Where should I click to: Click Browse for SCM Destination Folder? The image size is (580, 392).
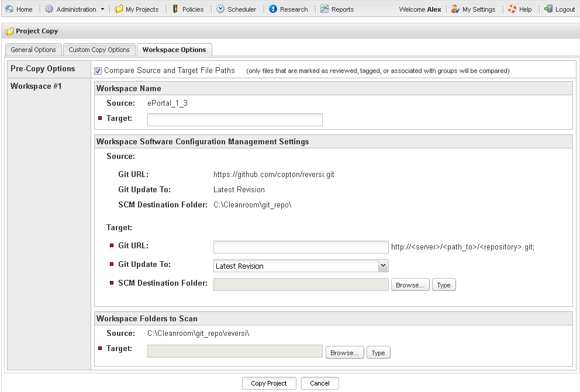410,285
